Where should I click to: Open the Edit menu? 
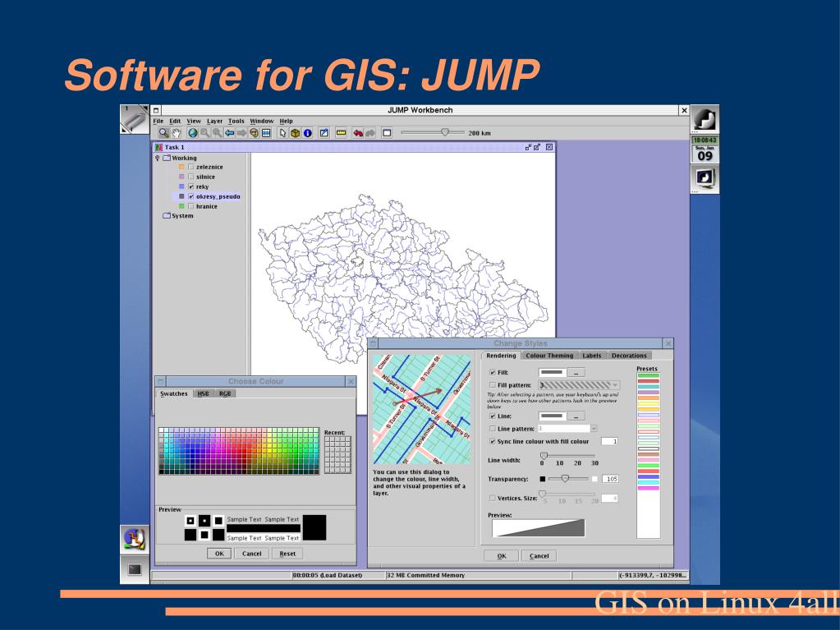(175, 121)
